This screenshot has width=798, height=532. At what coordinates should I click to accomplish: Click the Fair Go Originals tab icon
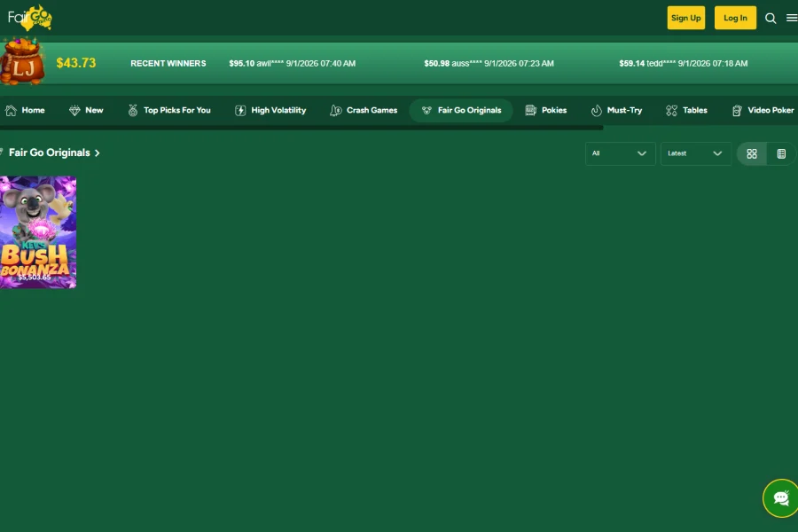[426, 111]
